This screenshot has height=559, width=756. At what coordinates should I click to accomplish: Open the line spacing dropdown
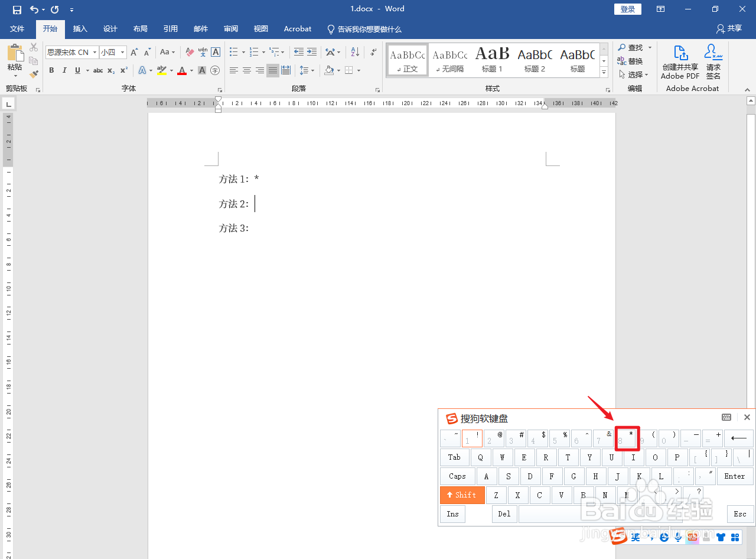[x=307, y=70]
